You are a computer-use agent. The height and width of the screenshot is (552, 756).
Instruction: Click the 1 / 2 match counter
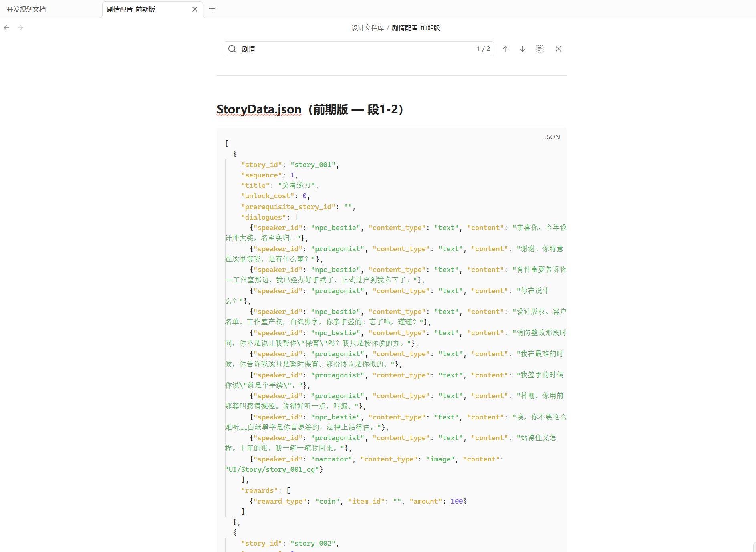(x=483, y=49)
